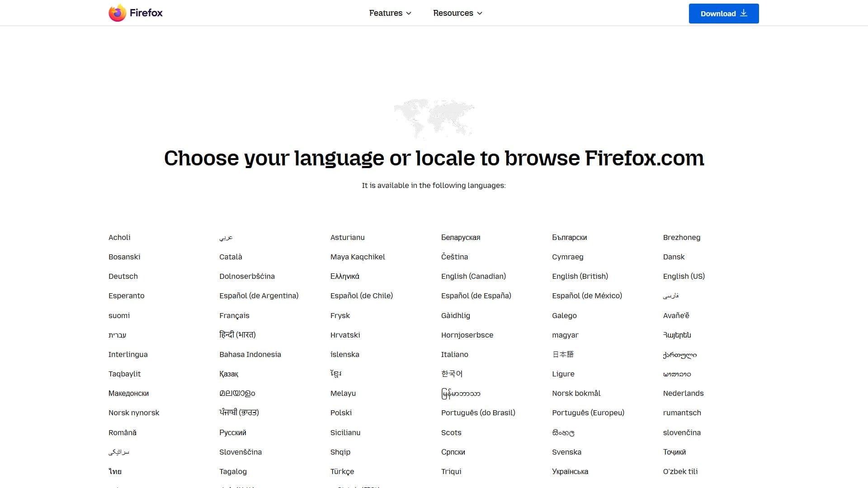Select suomi language
Viewport: 868px width, 488px height.
tap(119, 315)
